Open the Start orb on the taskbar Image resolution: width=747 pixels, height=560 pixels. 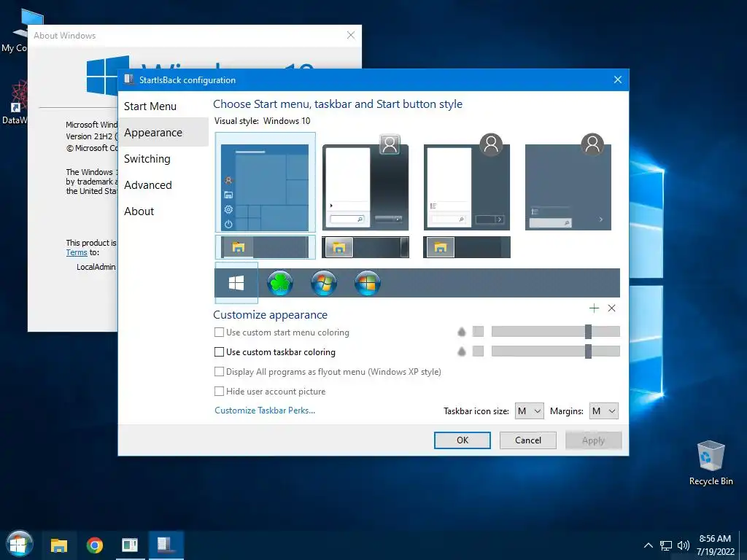[19, 544]
